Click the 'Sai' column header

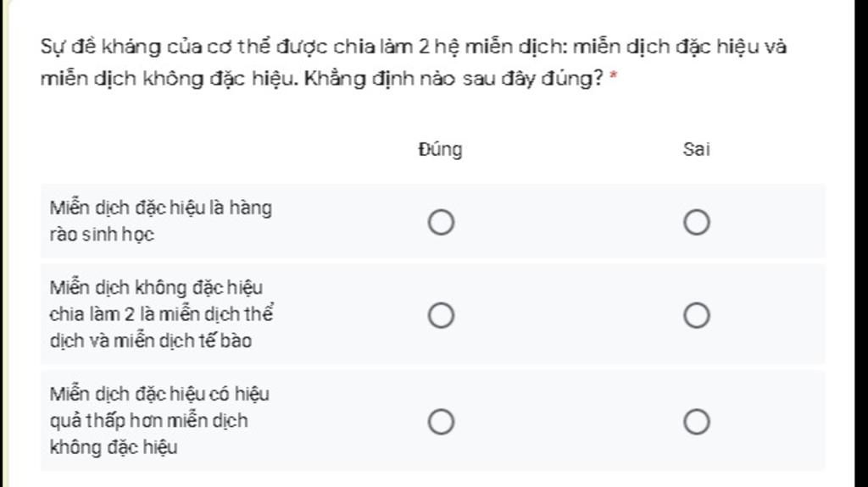point(696,150)
